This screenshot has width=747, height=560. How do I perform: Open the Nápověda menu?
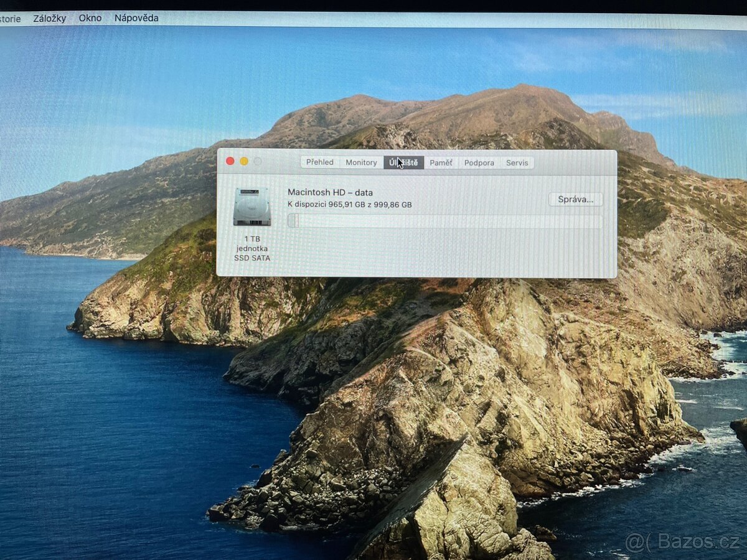tap(136, 18)
